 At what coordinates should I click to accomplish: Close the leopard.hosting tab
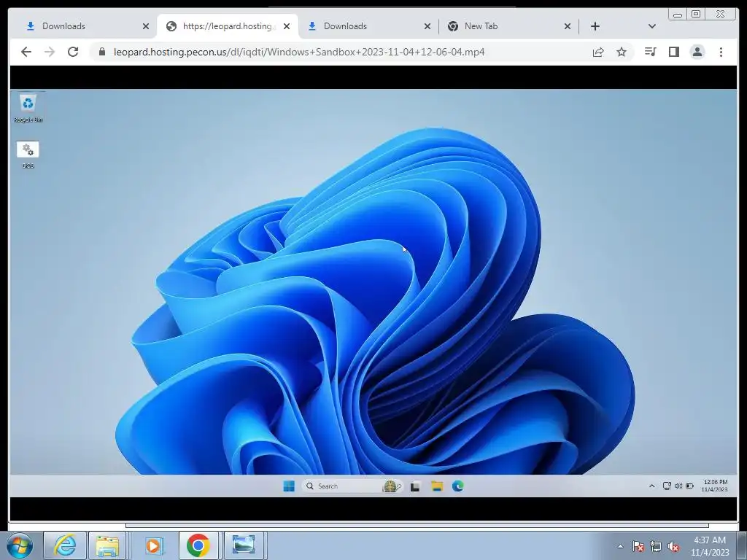[286, 26]
